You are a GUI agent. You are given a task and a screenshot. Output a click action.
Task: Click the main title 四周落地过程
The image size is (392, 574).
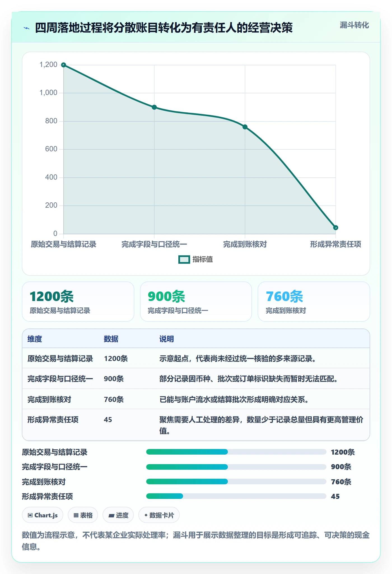tap(164, 28)
